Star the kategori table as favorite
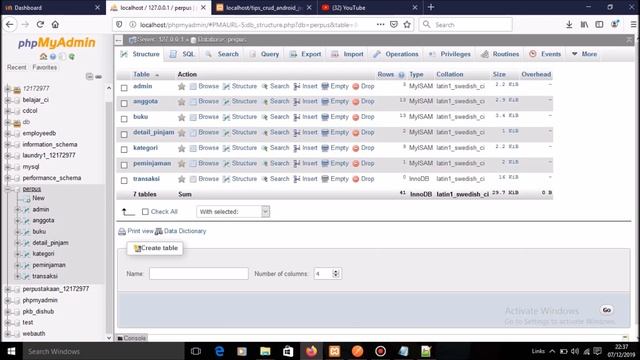The image size is (640, 360). pos(182,148)
